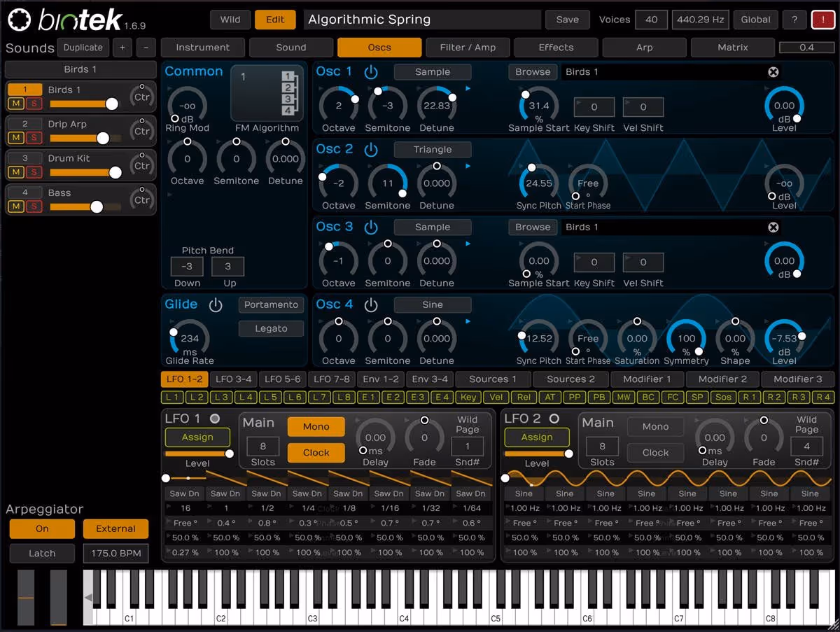Image resolution: width=840 pixels, height=632 pixels.
Task: Toggle LFO 1 Mono mode
Action: click(316, 426)
